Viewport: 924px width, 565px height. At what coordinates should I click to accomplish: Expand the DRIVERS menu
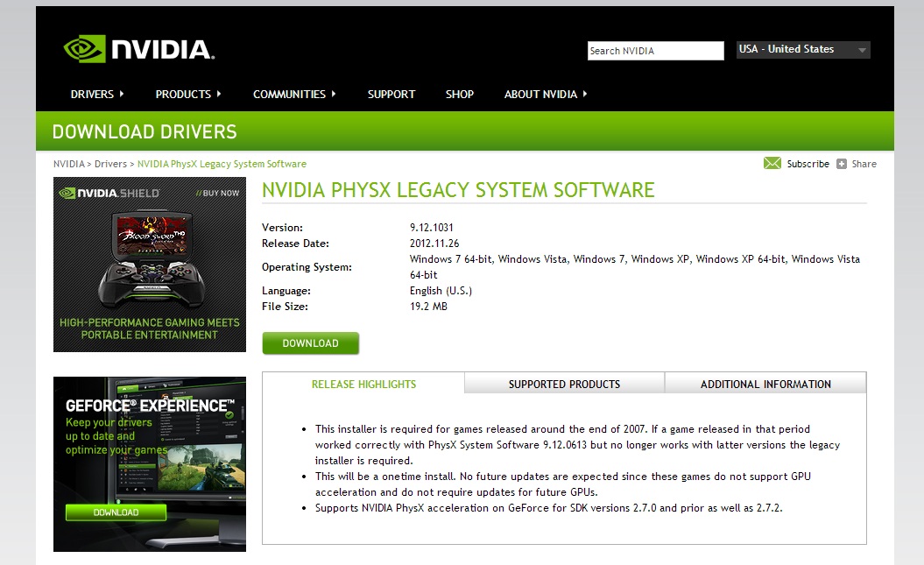[x=97, y=95]
